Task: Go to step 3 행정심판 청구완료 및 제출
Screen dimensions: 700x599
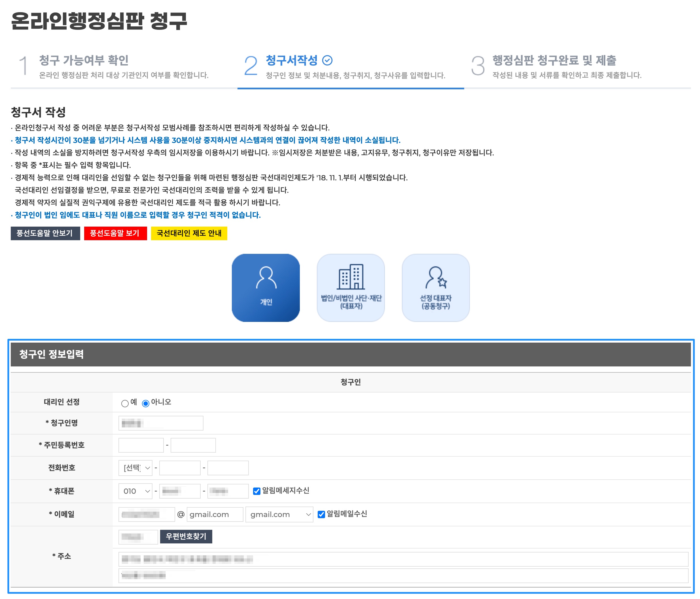Action: [554, 61]
